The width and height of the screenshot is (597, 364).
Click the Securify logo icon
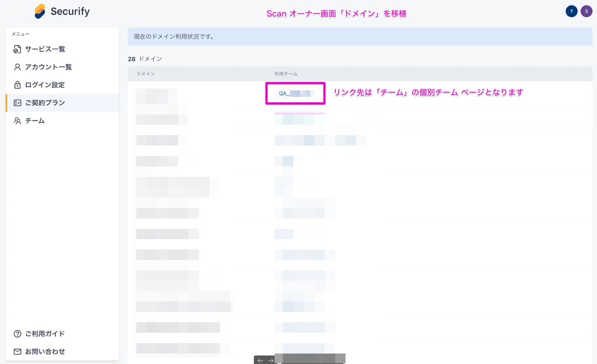coord(40,11)
